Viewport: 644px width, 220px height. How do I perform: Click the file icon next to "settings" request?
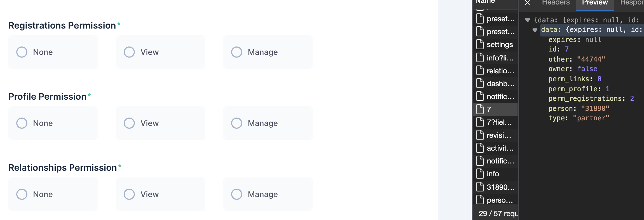tap(480, 44)
